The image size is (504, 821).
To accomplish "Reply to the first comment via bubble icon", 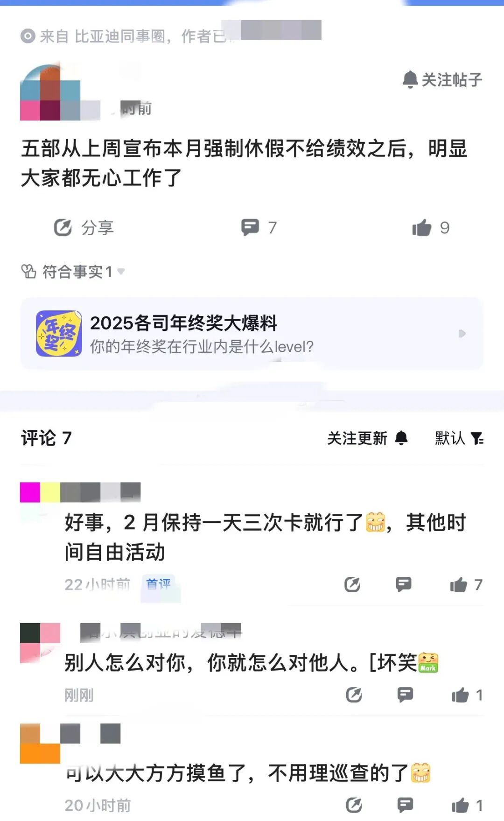I will (404, 584).
